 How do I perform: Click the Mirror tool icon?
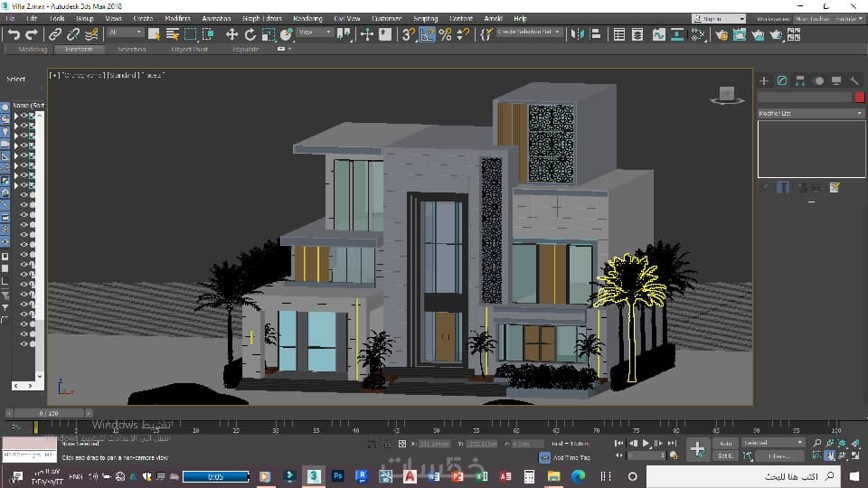pos(578,34)
